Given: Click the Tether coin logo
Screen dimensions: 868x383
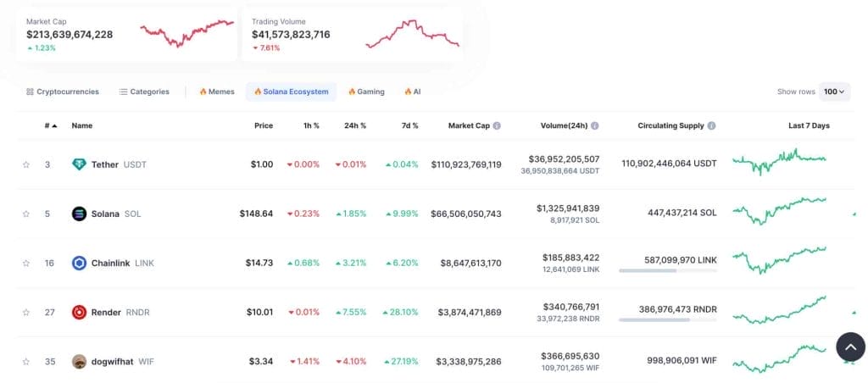Looking at the screenshot, I should tap(79, 164).
